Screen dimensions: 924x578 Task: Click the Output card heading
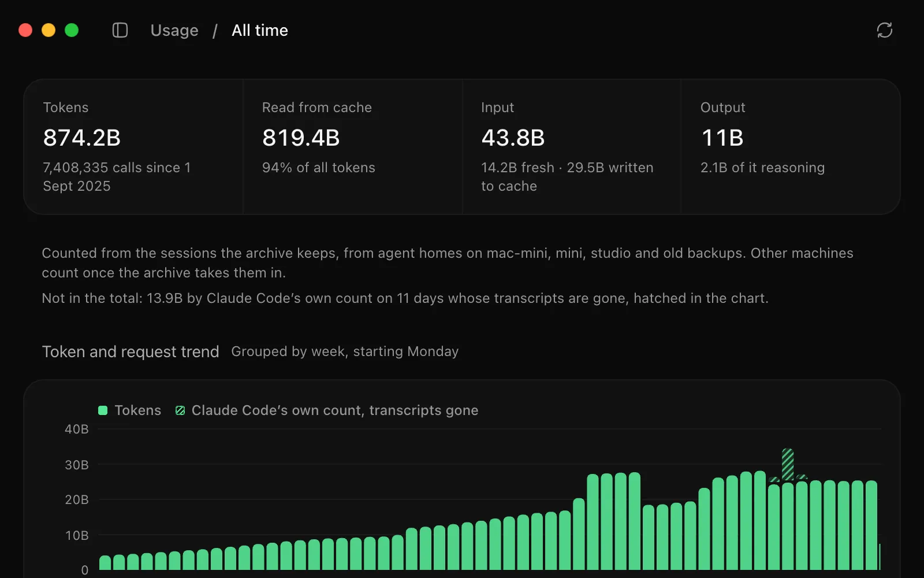click(x=723, y=108)
